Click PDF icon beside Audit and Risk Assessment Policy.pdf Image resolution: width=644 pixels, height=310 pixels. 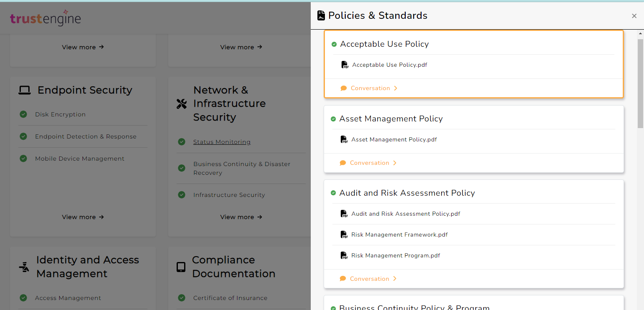344,214
